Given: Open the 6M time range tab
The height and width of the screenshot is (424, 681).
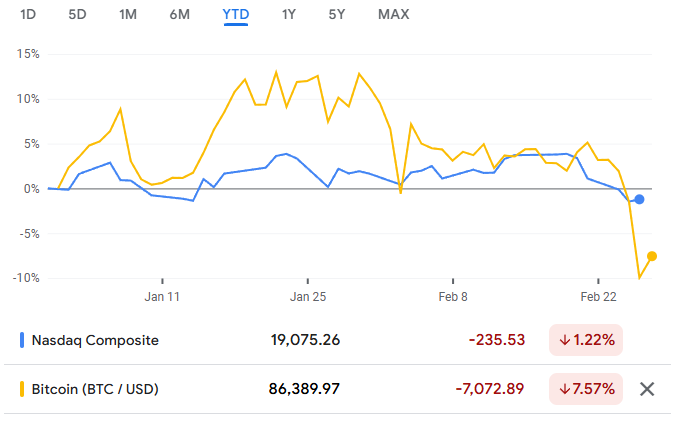Looking at the screenshot, I should tap(180, 14).
